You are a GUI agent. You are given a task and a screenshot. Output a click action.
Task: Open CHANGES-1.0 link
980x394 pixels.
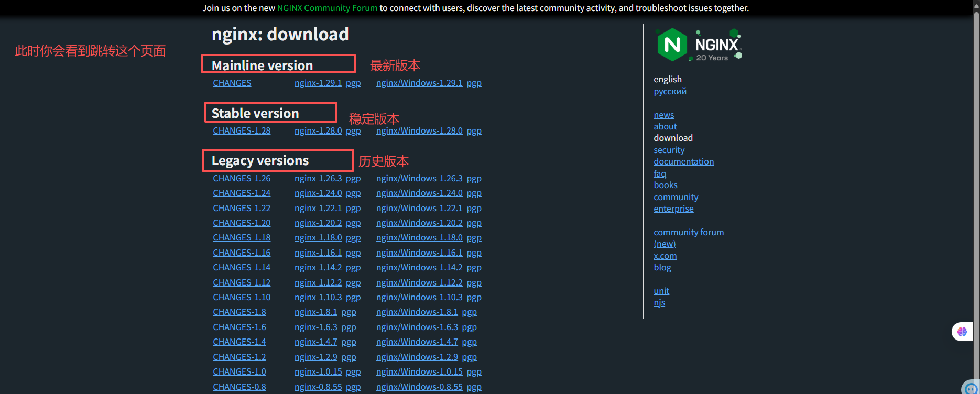point(239,371)
